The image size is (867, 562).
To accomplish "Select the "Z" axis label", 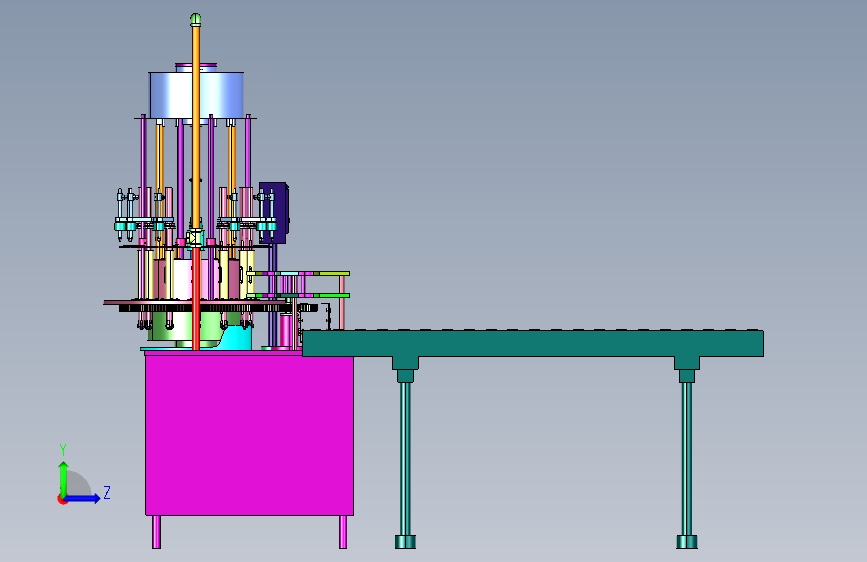I will pyautogui.click(x=107, y=492).
